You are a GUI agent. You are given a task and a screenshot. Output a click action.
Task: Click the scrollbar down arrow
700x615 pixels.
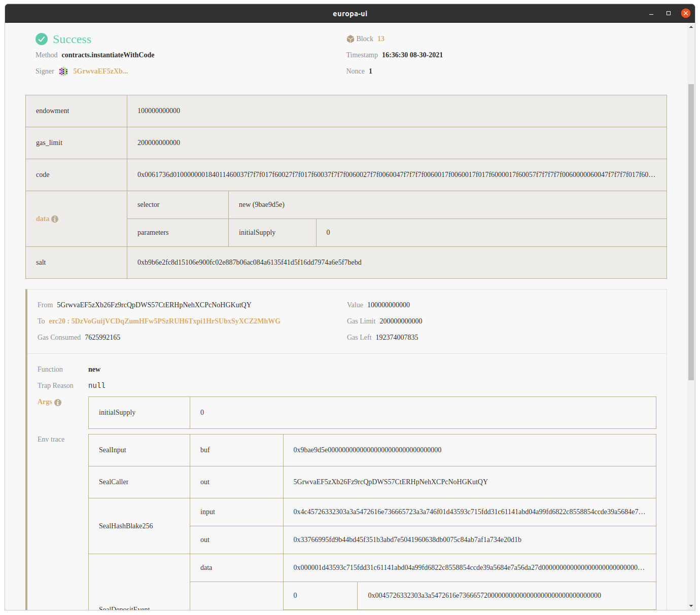point(691,606)
